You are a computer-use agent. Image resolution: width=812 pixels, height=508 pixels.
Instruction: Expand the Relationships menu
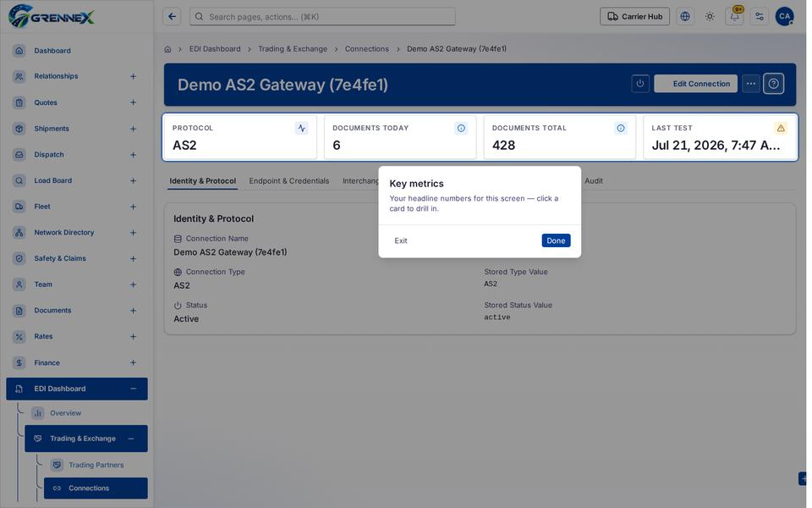coord(133,76)
